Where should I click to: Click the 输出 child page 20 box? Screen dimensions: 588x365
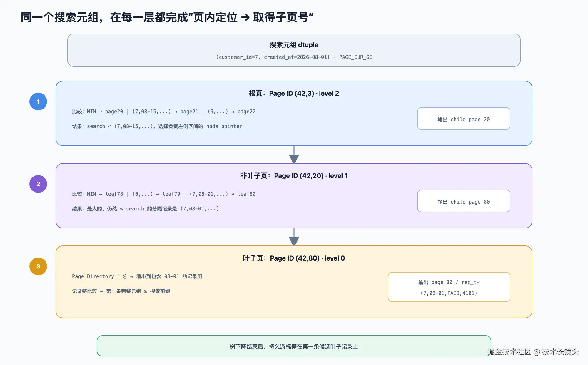pyautogui.click(x=464, y=119)
